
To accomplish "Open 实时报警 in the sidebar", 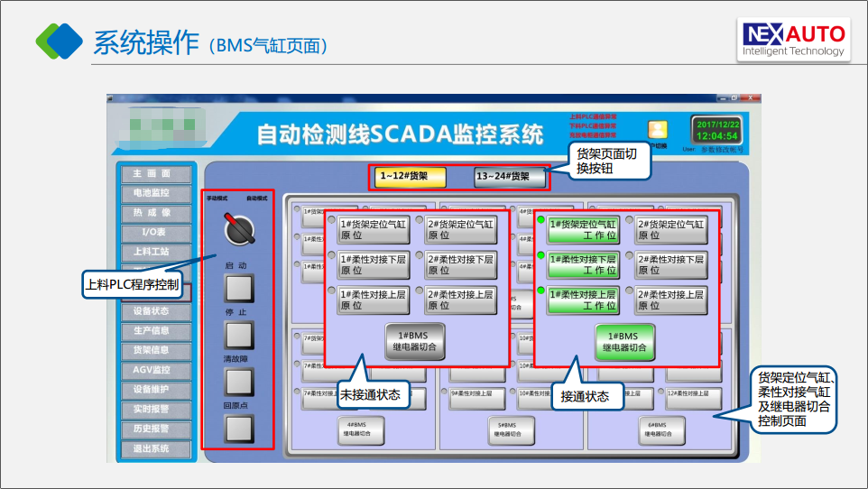I will click(x=156, y=410).
